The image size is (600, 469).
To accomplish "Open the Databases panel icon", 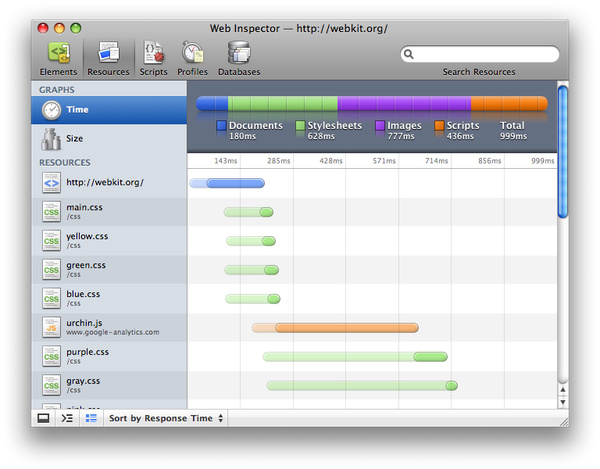I will 239,52.
